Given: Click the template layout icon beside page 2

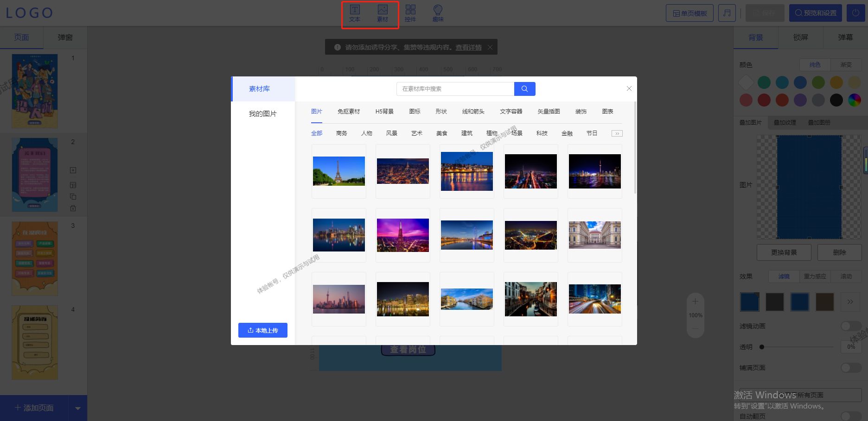Looking at the screenshot, I should (73, 185).
